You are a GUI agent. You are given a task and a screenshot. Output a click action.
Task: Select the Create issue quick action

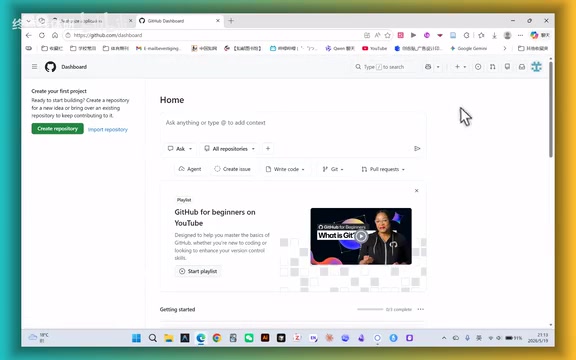232,169
